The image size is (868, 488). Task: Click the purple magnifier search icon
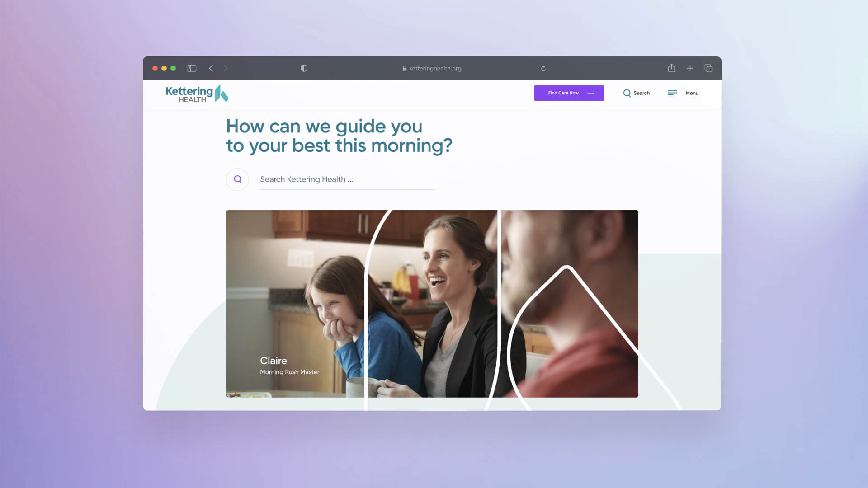(x=237, y=179)
